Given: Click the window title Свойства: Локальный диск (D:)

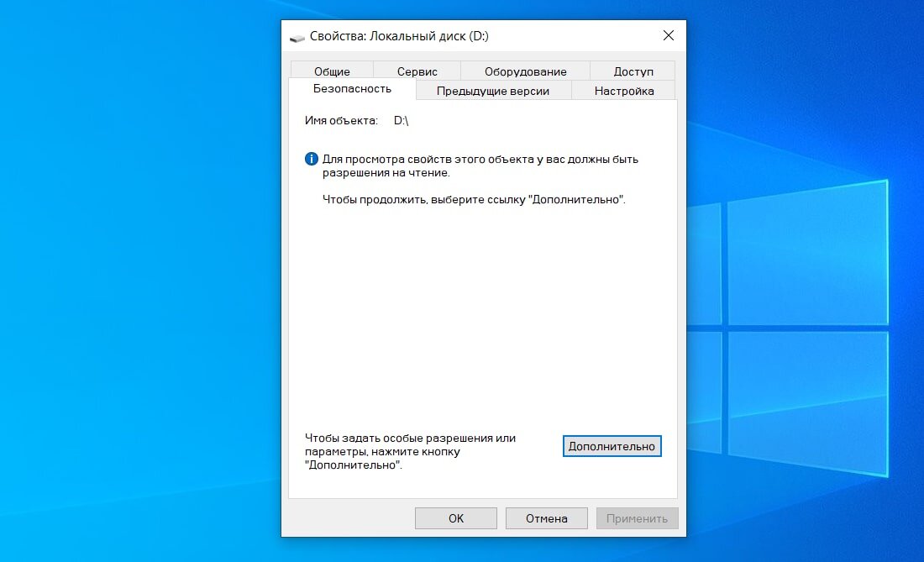Looking at the screenshot, I should click(399, 36).
